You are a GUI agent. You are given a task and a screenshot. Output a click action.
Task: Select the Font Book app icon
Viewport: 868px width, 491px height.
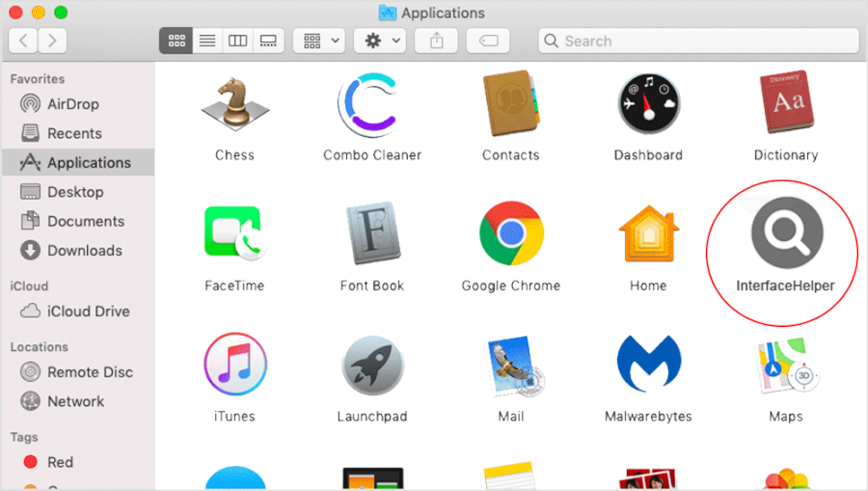tap(372, 233)
